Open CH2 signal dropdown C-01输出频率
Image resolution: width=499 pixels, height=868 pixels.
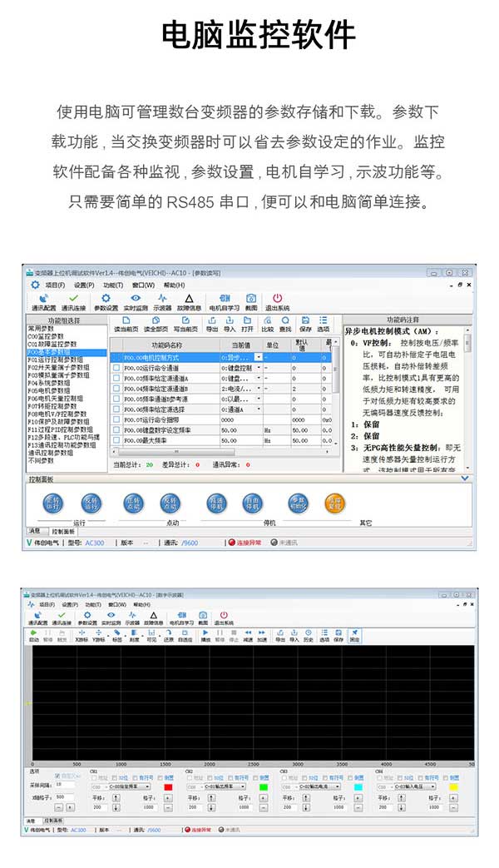(x=225, y=786)
